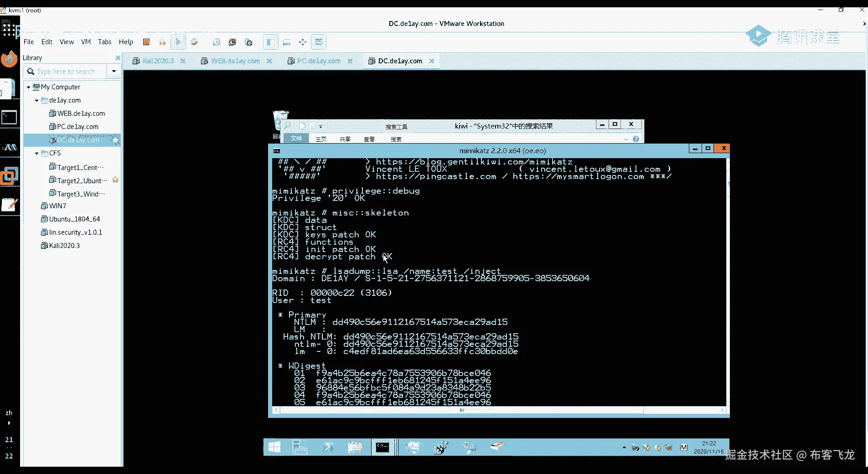This screenshot has width=868, height=474.
Task: Select Target3_Wind VM in the library
Action: click(x=77, y=194)
